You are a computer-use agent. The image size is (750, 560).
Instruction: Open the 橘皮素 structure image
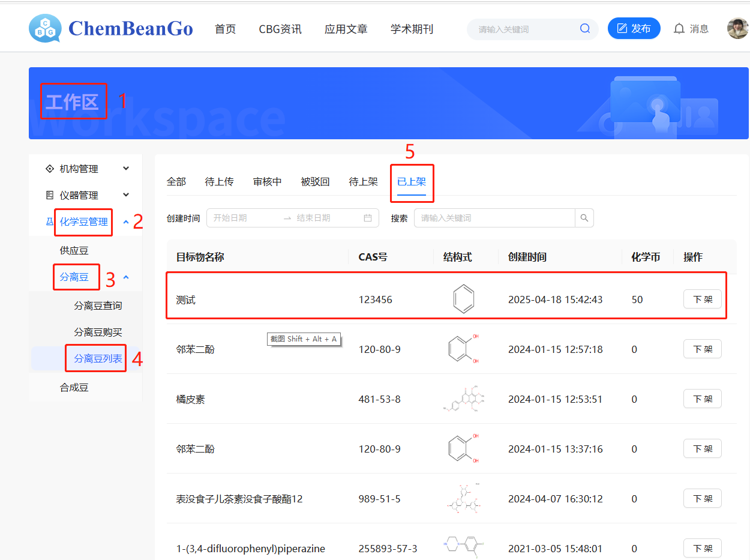click(463, 399)
